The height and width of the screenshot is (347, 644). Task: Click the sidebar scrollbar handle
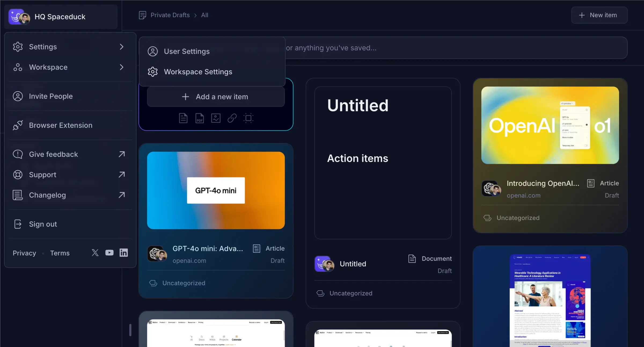pos(130,330)
